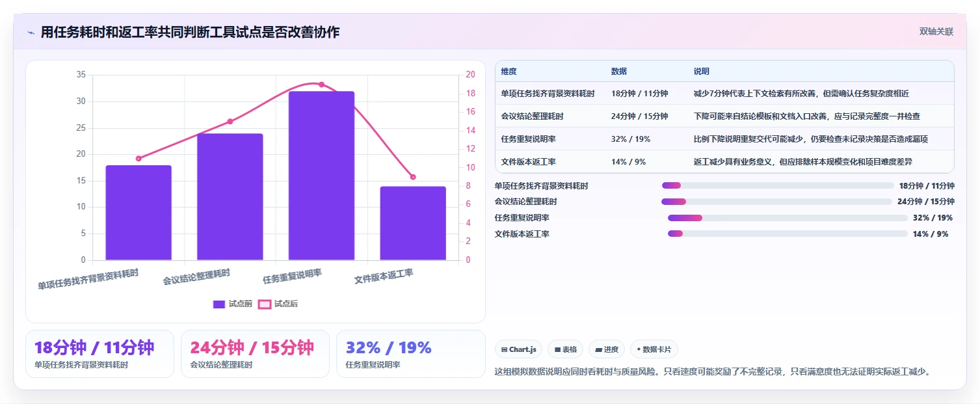
Task: Select table cell 文件版本返工率
Action: (528, 162)
